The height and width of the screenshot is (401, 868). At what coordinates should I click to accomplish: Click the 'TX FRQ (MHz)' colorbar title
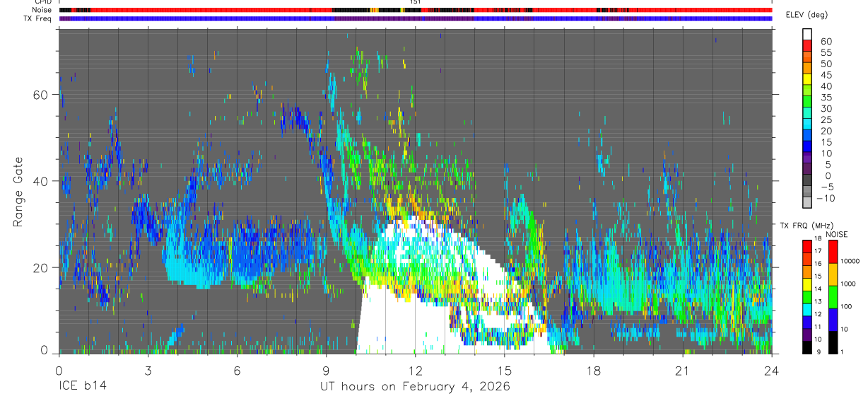pos(807,225)
